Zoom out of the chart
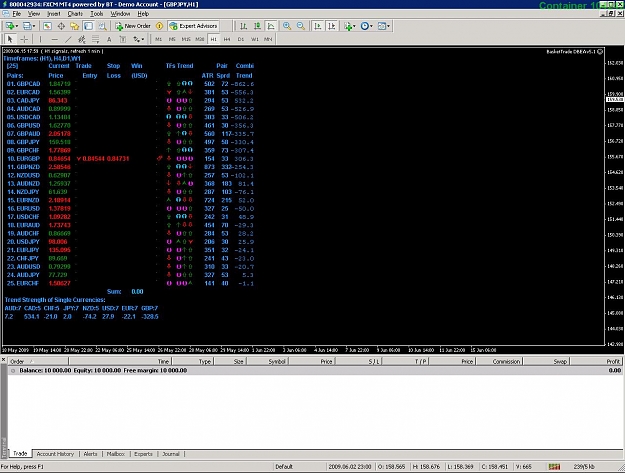The image size is (625, 473). point(301,26)
